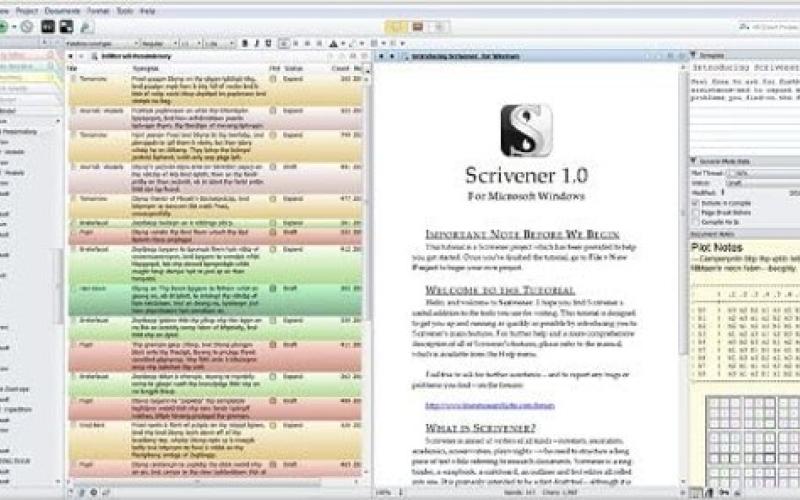Click the first black square toolbar icon
Screen dimensions: 800x500
[48, 27]
